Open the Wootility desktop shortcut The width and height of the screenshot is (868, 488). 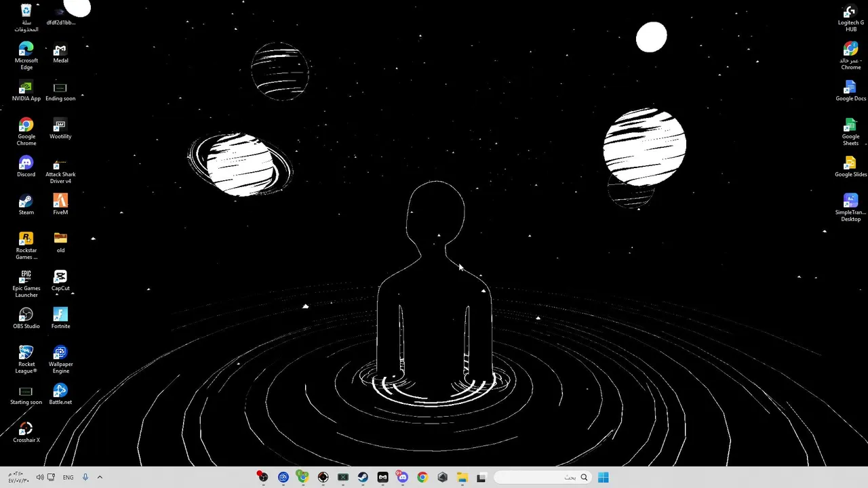pos(60,129)
